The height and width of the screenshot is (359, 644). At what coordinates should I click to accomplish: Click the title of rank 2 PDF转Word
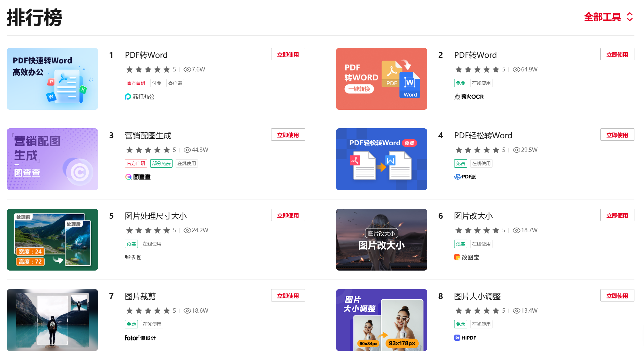click(475, 55)
